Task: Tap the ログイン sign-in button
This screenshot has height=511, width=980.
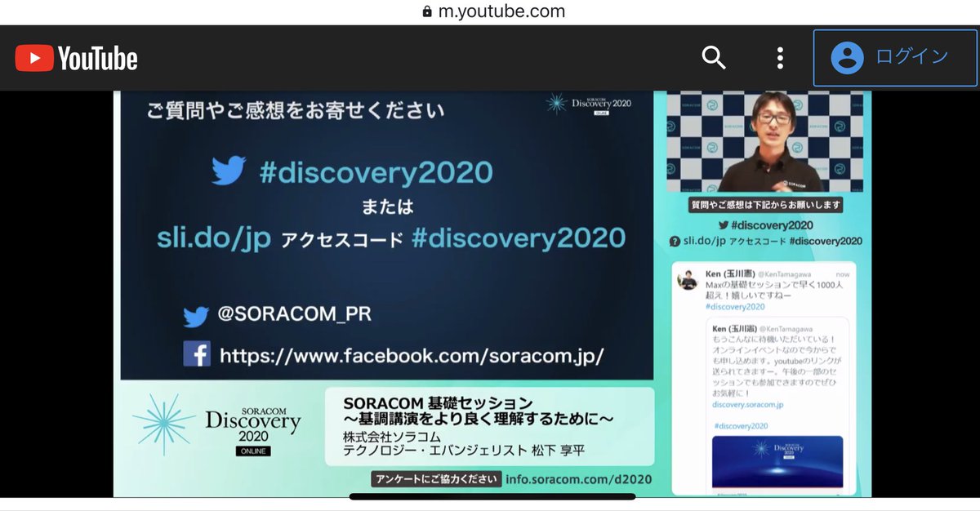Action: [x=895, y=57]
